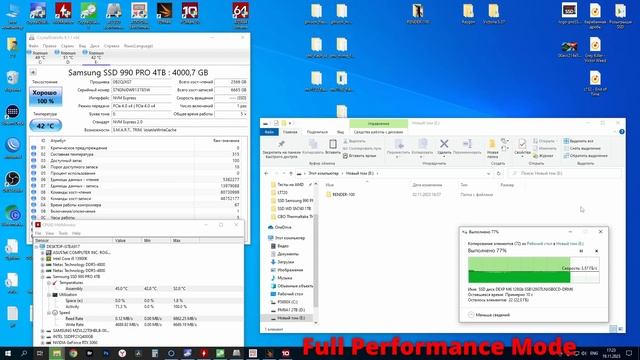The width and height of the screenshot is (640, 360).
Task: Click the left arrow button in CrystalDiskInfo
Action: (x=33, y=72)
